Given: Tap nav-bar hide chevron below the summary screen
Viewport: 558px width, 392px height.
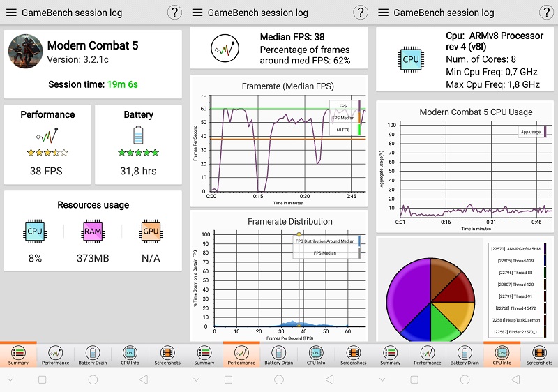Looking at the screenshot, I should click(10, 380).
